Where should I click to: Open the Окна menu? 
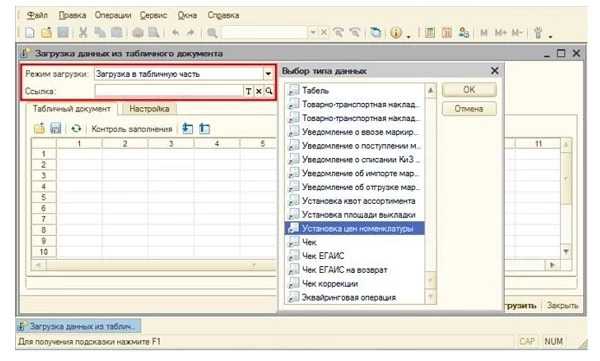[187, 15]
